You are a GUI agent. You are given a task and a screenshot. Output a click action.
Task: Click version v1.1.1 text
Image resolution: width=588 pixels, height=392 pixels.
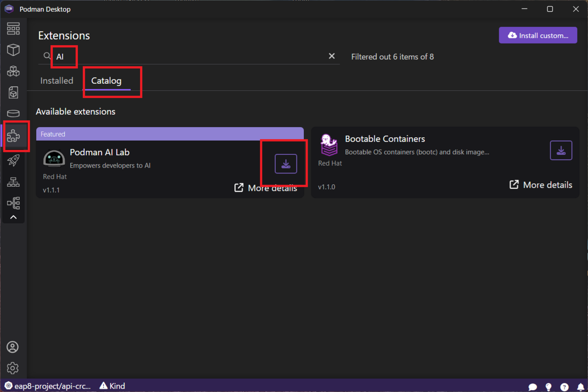point(51,190)
